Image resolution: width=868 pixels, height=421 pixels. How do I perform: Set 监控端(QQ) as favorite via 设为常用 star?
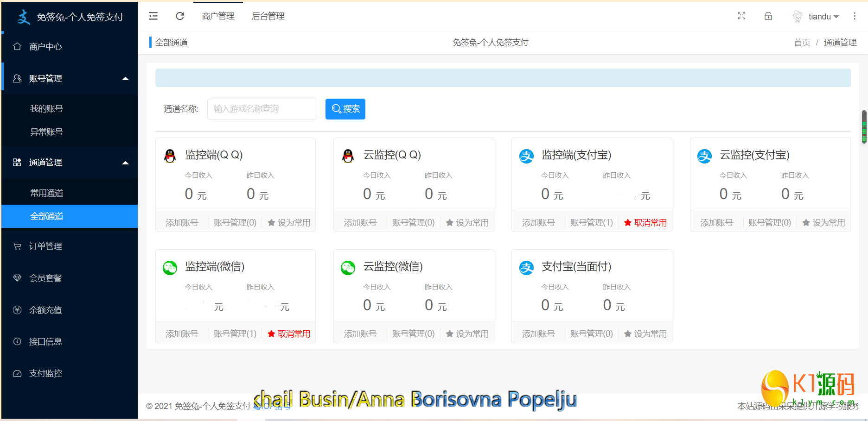pos(288,222)
